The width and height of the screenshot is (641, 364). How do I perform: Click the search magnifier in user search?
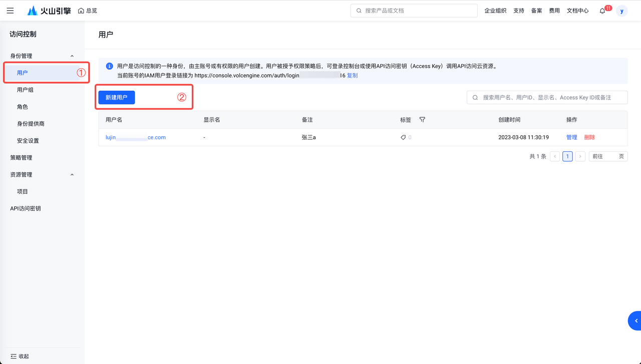[475, 98]
